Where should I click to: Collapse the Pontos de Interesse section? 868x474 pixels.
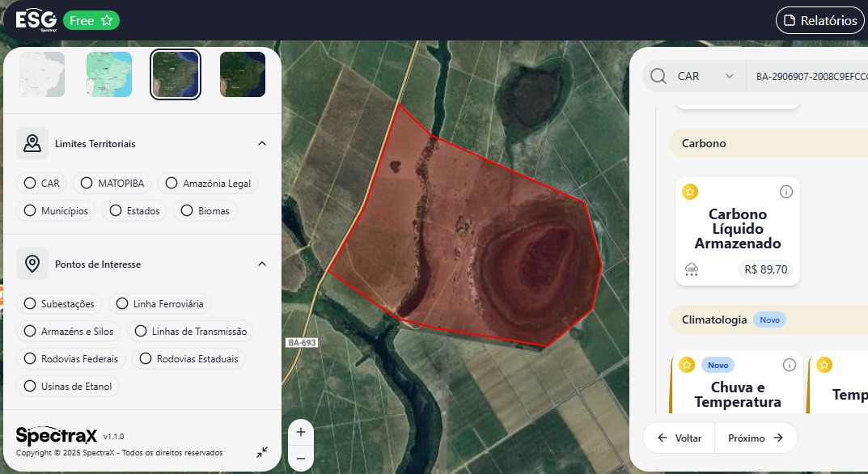tap(261, 264)
